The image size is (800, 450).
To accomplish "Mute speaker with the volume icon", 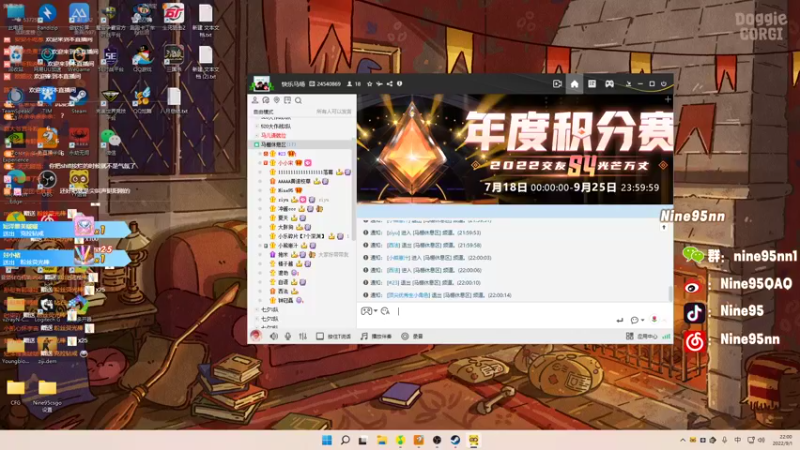I will (274, 336).
